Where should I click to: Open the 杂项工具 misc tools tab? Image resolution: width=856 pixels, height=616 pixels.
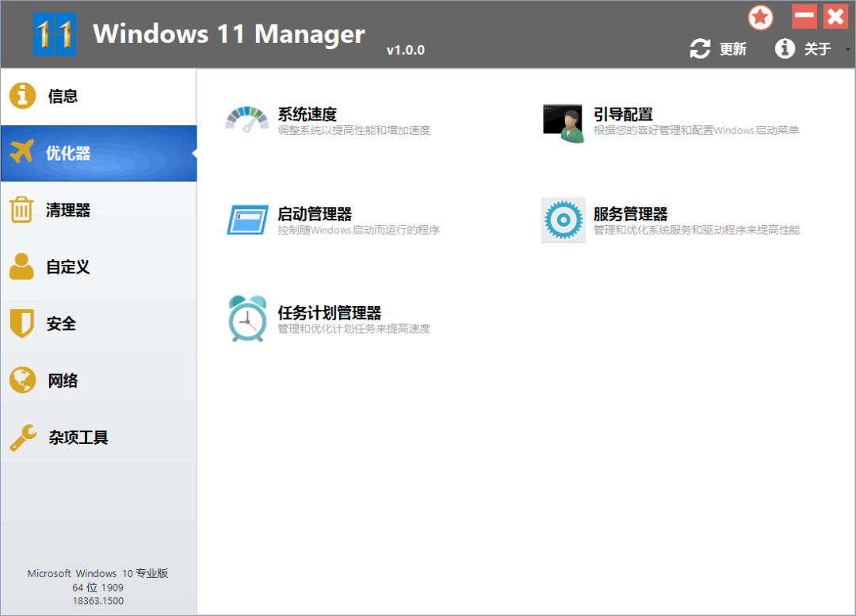[x=99, y=438]
